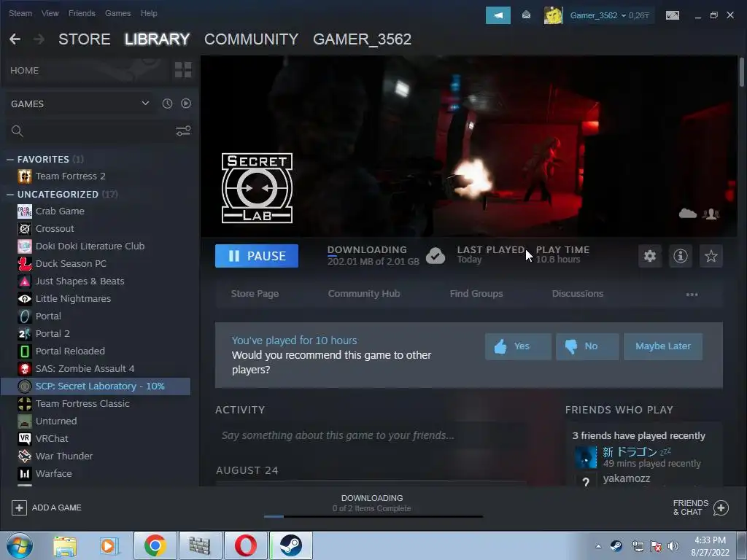The height and width of the screenshot is (560, 747).
Task: Open the Store Page link
Action: point(255,294)
